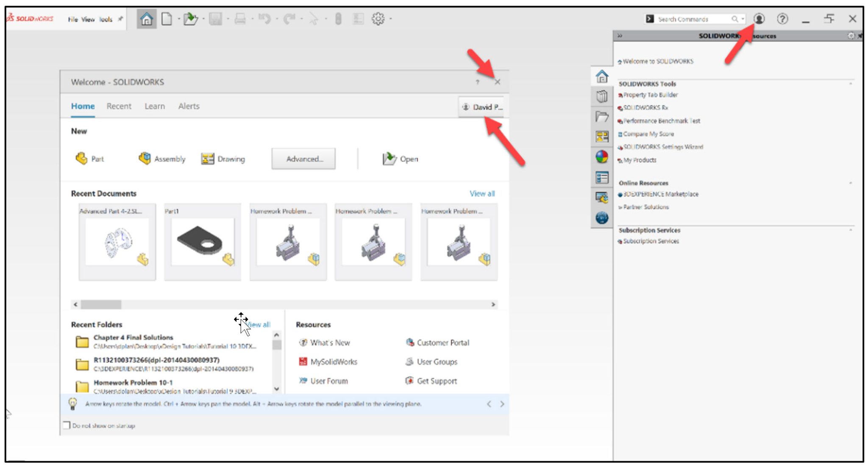Create a new Assembly from the Welcome dialog
Viewport: 868px width, 466px height.
(162, 159)
